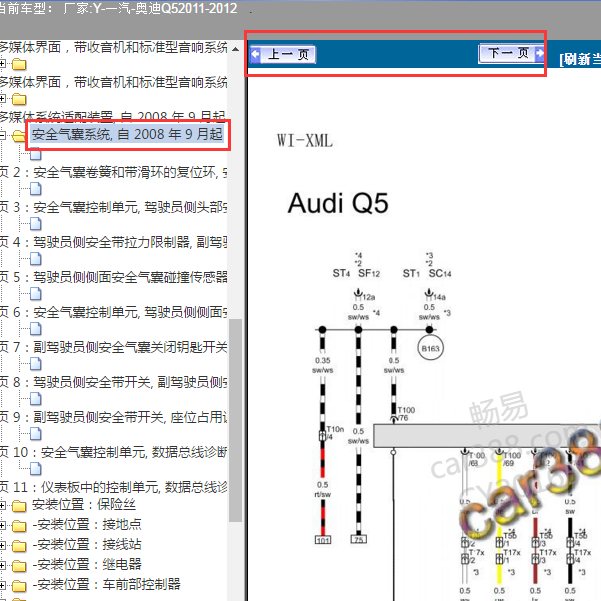Select -安装位置：继电器 tree label
The image size is (601, 601).
click(87, 565)
